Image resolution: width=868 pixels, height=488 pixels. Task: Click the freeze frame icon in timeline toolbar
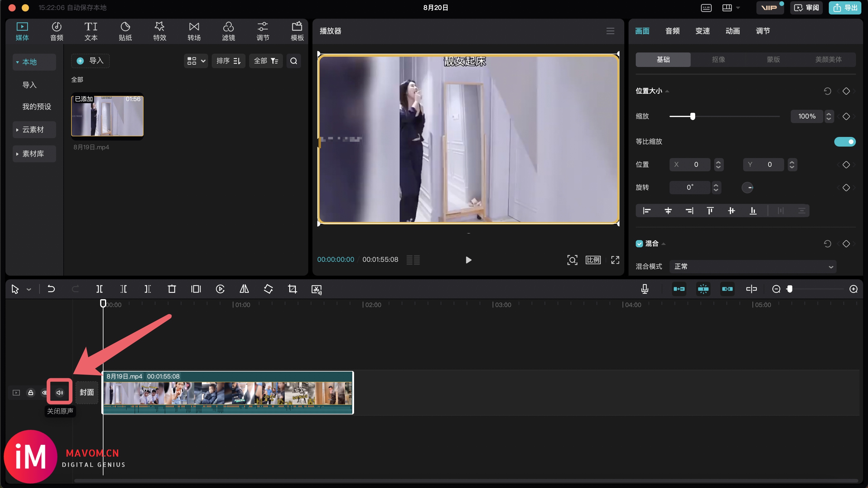click(196, 289)
